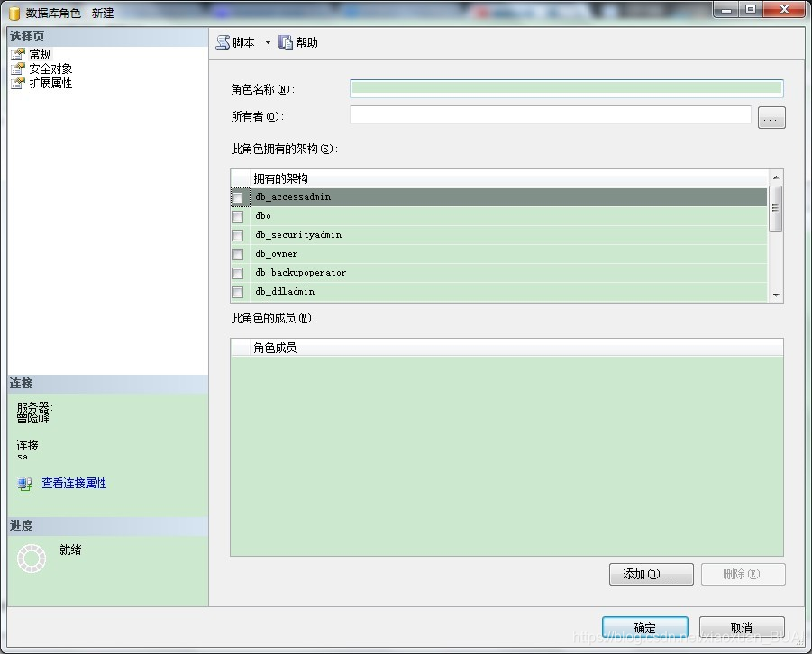Check the db_securityadmin schema checkbox

[238, 235]
